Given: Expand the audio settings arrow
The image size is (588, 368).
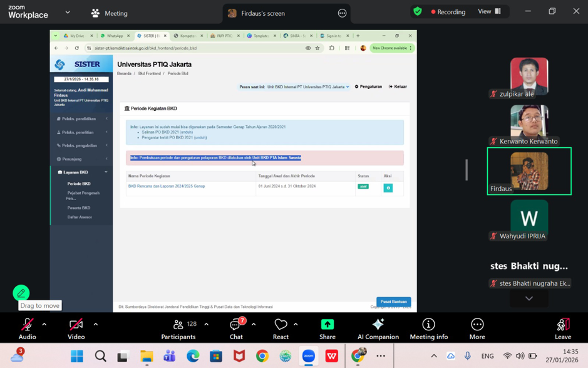Looking at the screenshot, I should 44,324.
